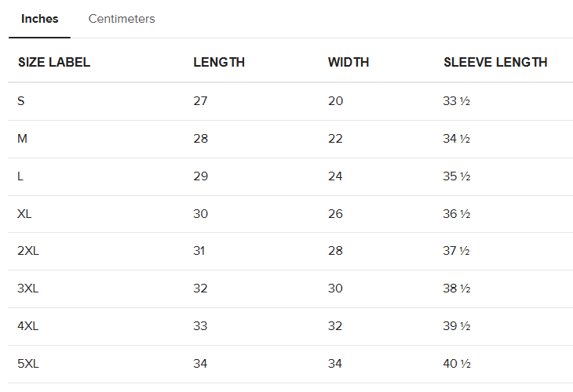Click the length value 31 for 2XL
The width and height of the screenshot is (573, 392).
click(199, 251)
